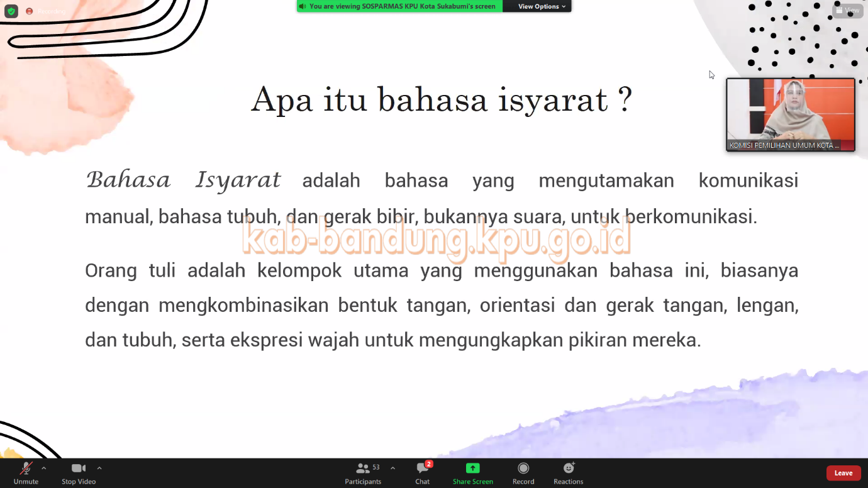Viewport: 868px width, 488px height.
Task: Click the green encryption shield icon
Action: [x=11, y=11]
